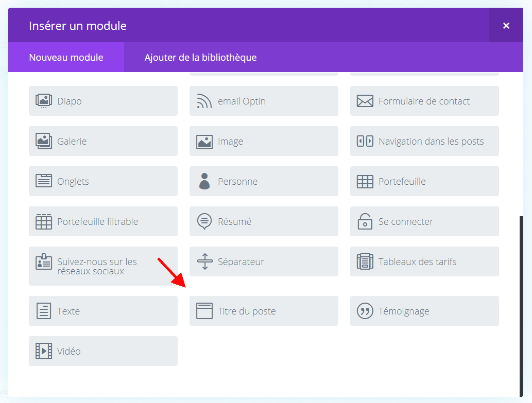Choose the Galerie images icon
The image size is (532, 403).
click(44, 141)
